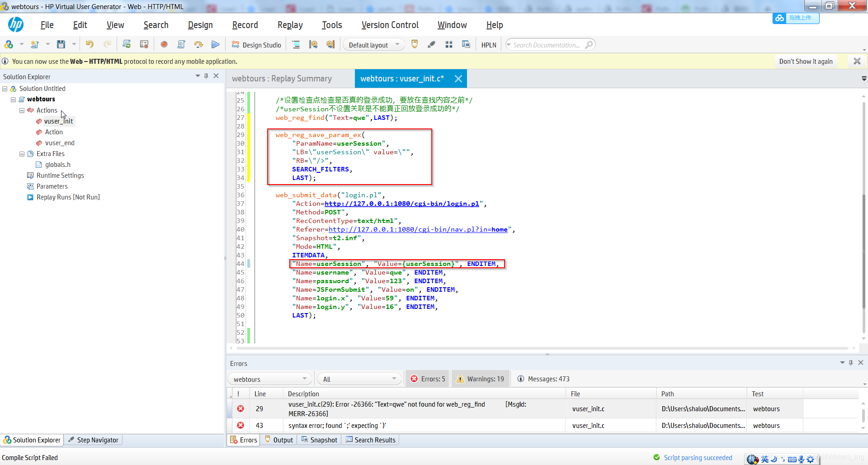Select the Action item in tree
The image size is (868, 465).
click(54, 132)
